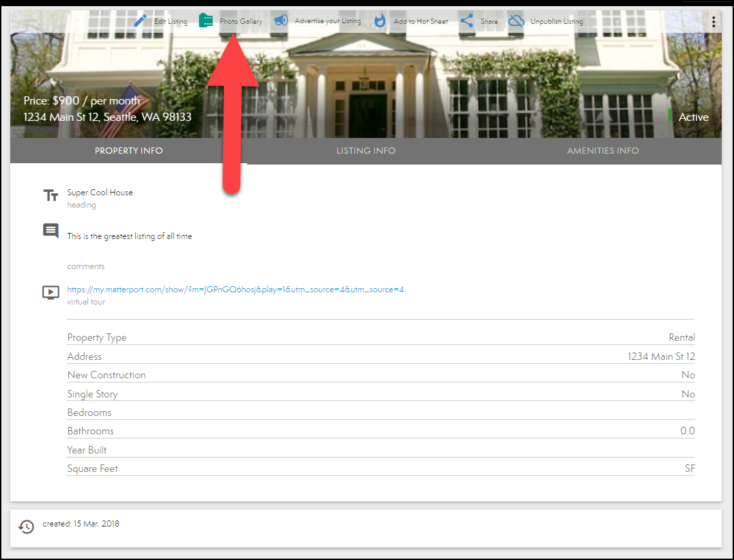The width and height of the screenshot is (734, 560).
Task: Click the Active status label
Action: pyautogui.click(x=693, y=117)
